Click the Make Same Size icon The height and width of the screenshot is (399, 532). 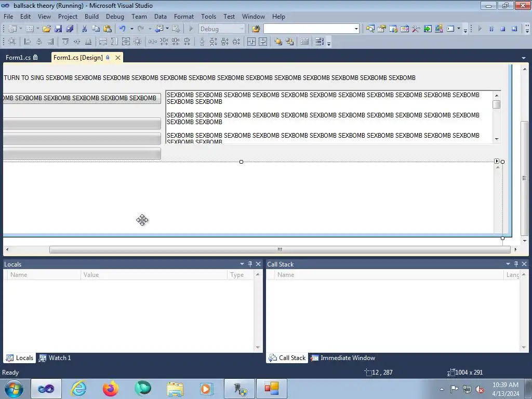(126, 42)
